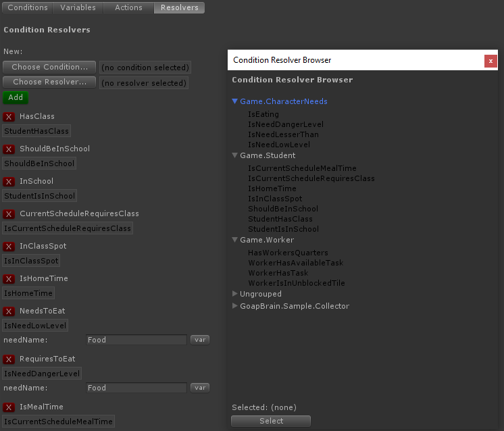Remove the HasClass condition resolver

[9, 117]
